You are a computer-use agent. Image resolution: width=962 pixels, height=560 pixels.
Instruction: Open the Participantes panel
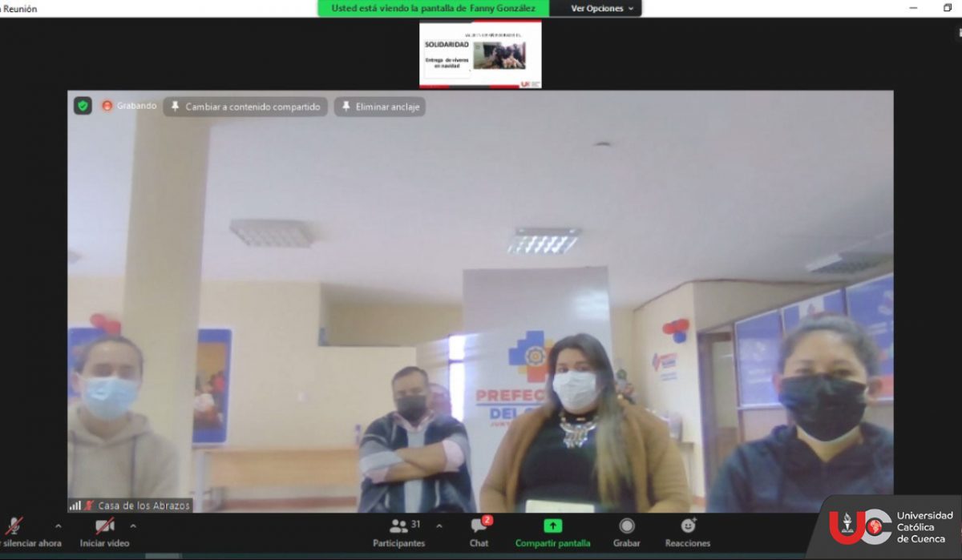398,532
